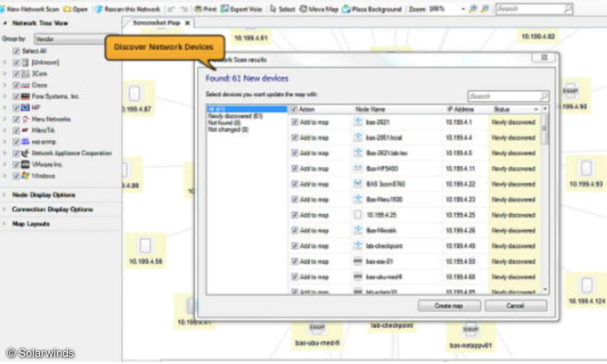Viewport: 607px width, 364px height.
Task: Sort by the IP Address column
Action: pyautogui.click(x=461, y=109)
